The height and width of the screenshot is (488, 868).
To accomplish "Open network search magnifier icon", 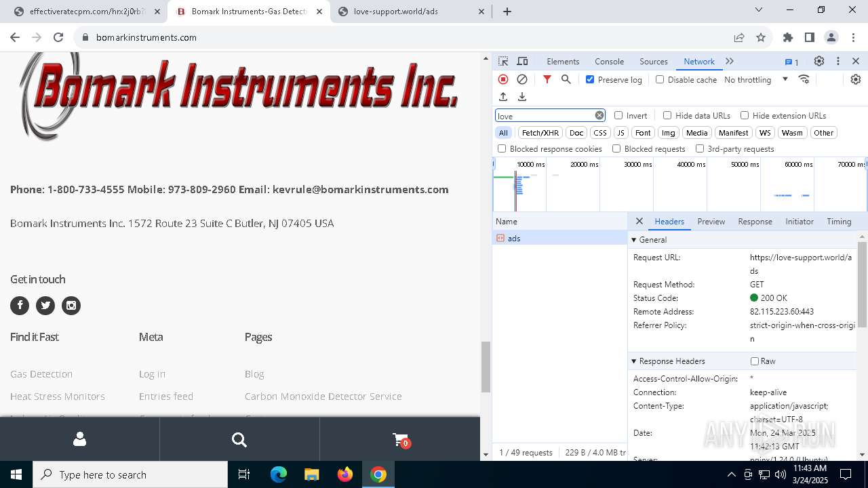I will [x=566, y=79].
